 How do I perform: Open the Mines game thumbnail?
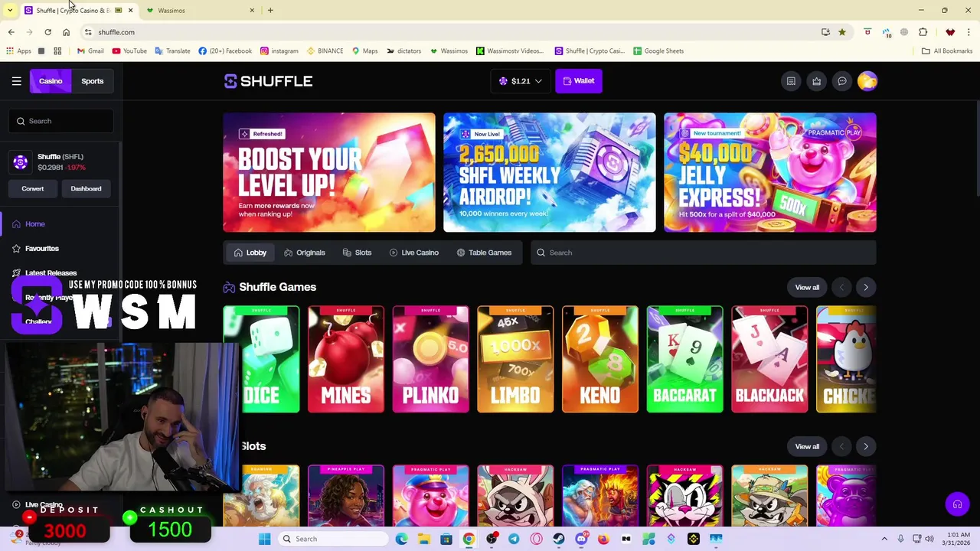coord(346,360)
